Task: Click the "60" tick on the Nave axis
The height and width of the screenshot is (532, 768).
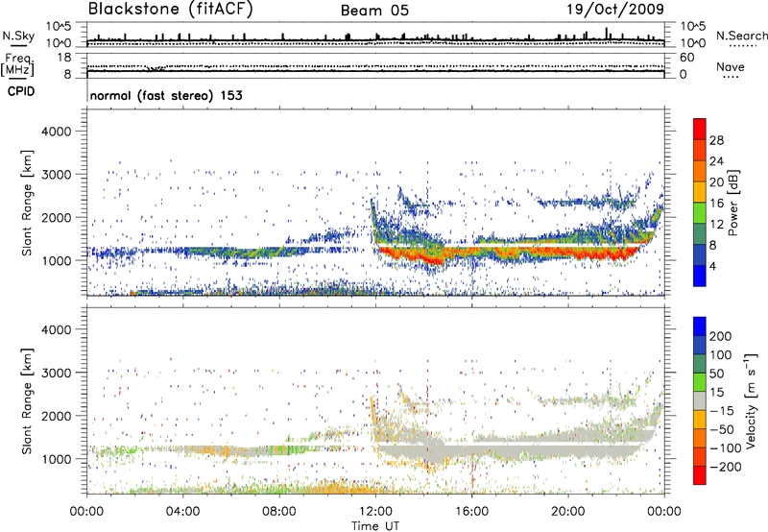Action: click(686, 58)
